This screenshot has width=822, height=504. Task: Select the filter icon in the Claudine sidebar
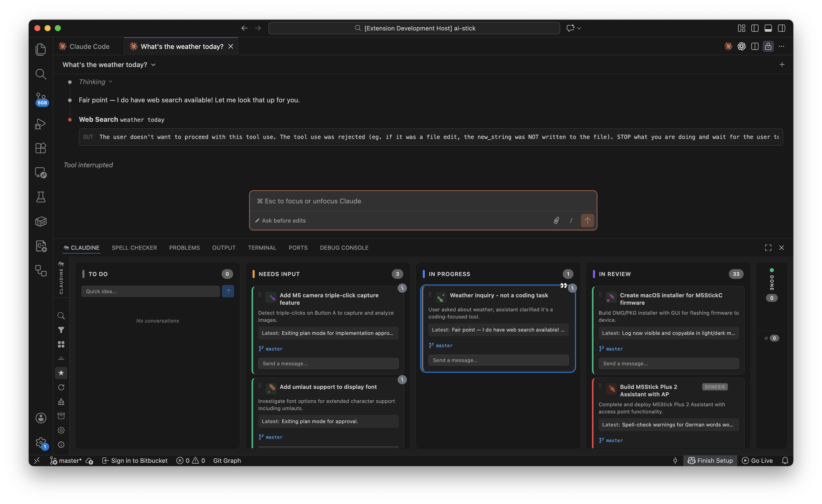tap(61, 330)
